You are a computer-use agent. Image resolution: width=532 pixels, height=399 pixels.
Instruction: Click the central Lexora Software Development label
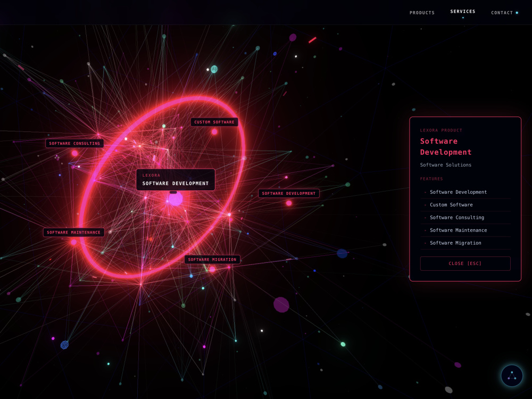coord(176,180)
